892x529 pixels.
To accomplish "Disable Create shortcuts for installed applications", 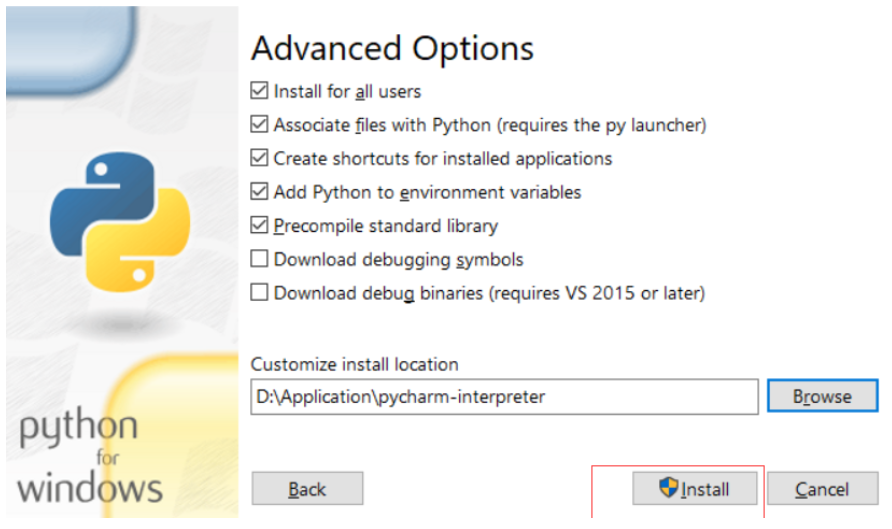I will pos(259,158).
